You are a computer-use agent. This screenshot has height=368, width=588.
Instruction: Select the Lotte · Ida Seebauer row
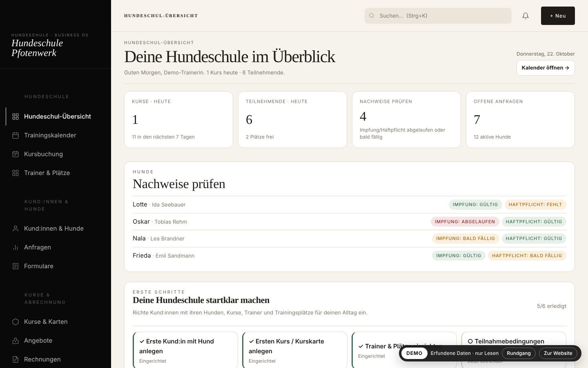pos(350,204)
